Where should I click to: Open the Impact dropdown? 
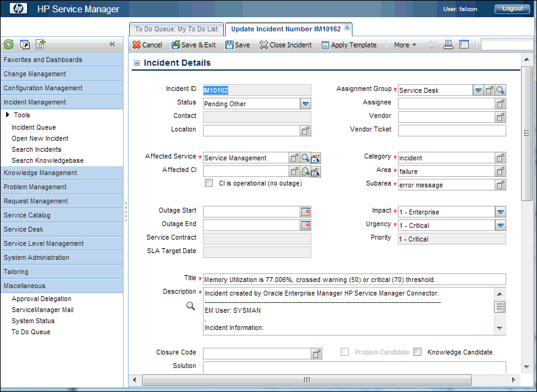500,212
